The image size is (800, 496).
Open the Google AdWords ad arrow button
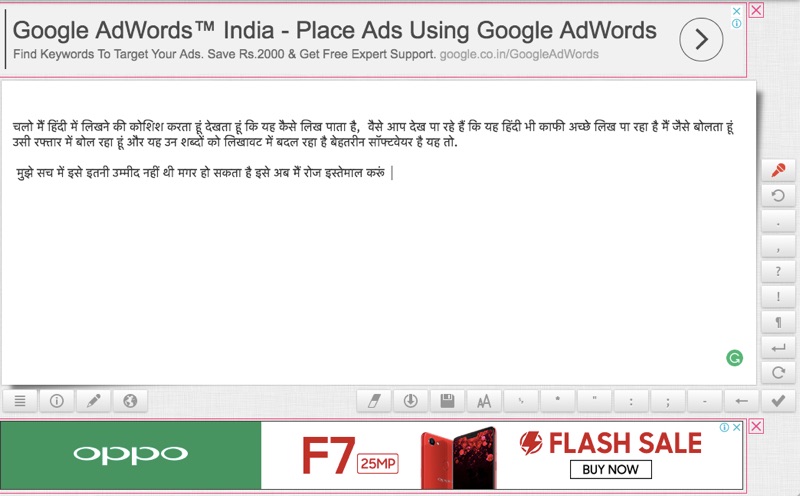coord(701,39)
